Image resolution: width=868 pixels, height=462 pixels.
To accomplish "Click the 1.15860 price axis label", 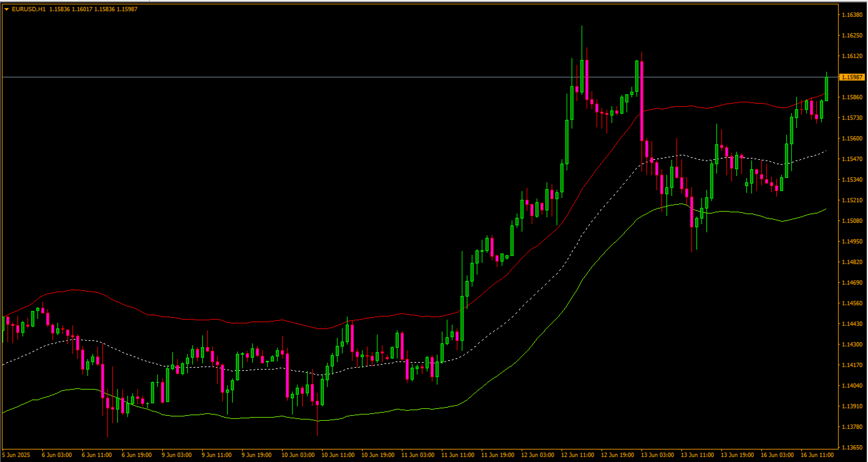I will pos(852,97).
